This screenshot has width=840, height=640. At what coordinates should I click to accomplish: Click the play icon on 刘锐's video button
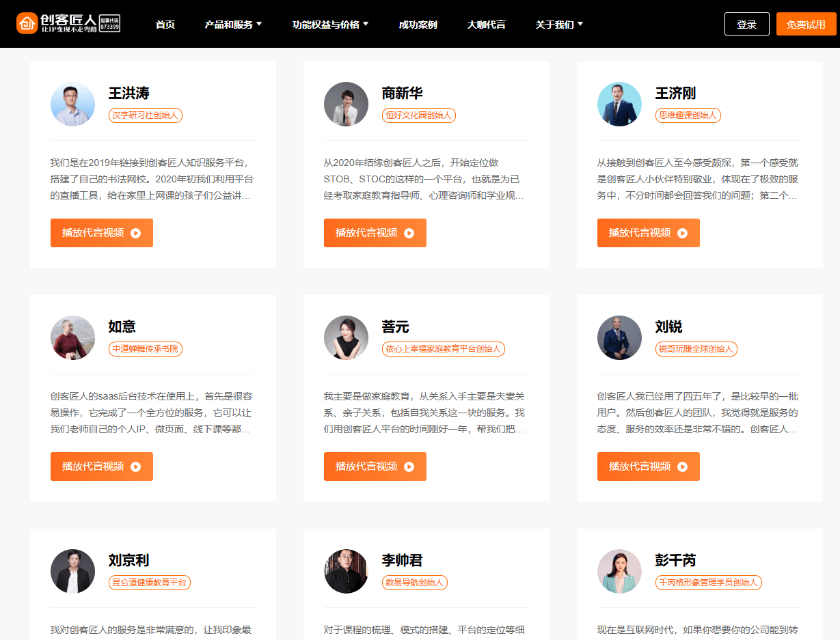click(x=682, y=467)
